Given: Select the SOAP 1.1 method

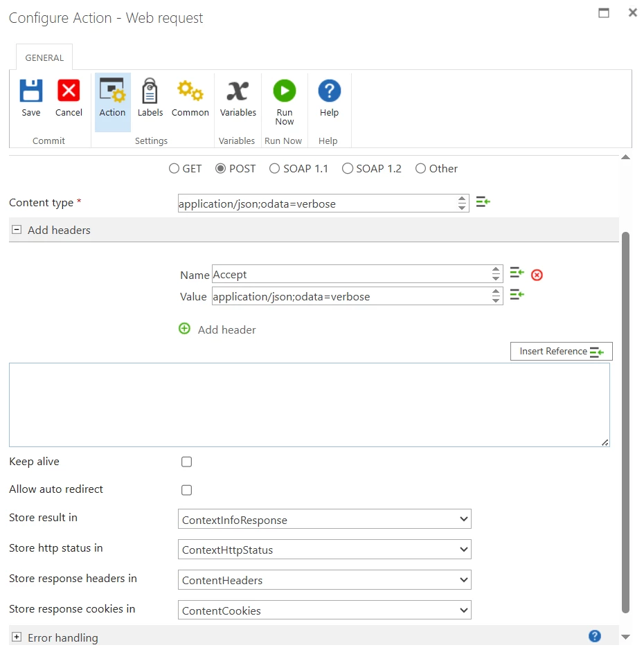Looking at the screenshot, I should click(x=274, y=168).
